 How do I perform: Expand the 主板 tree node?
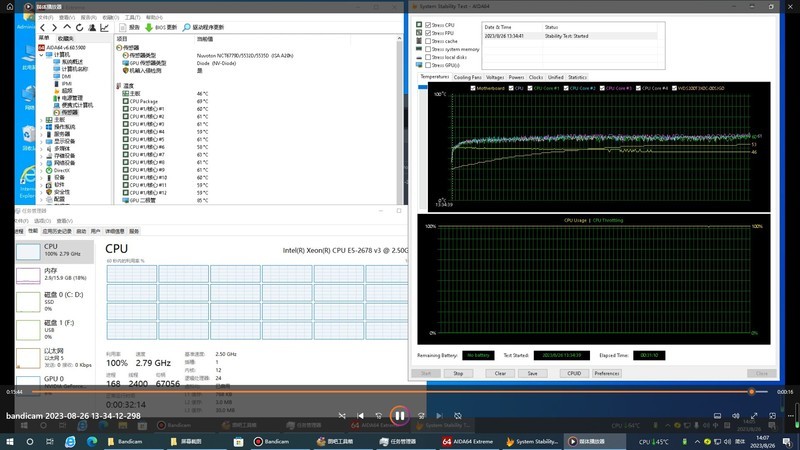point(42,119)
